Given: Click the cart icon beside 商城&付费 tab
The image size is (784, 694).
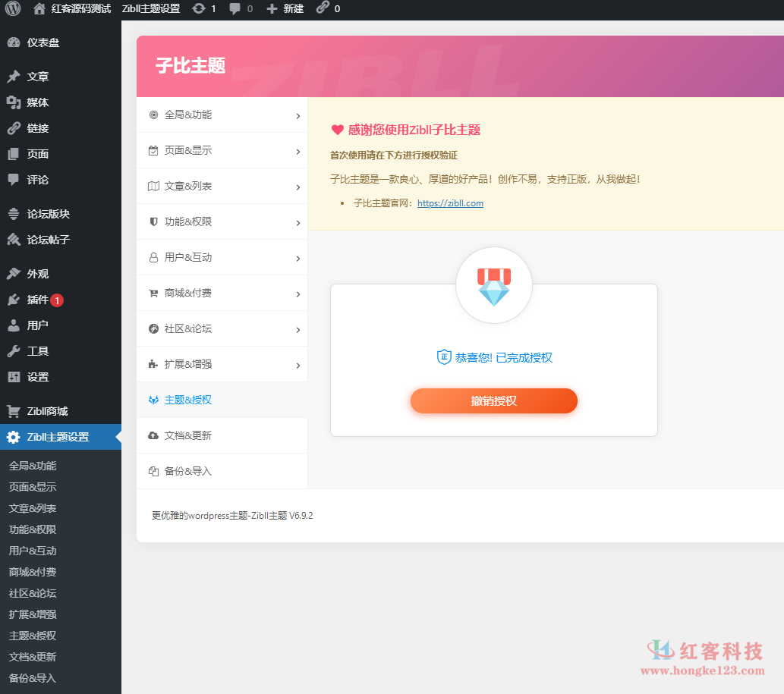Looking at the screenshot, I should point(153,294).
